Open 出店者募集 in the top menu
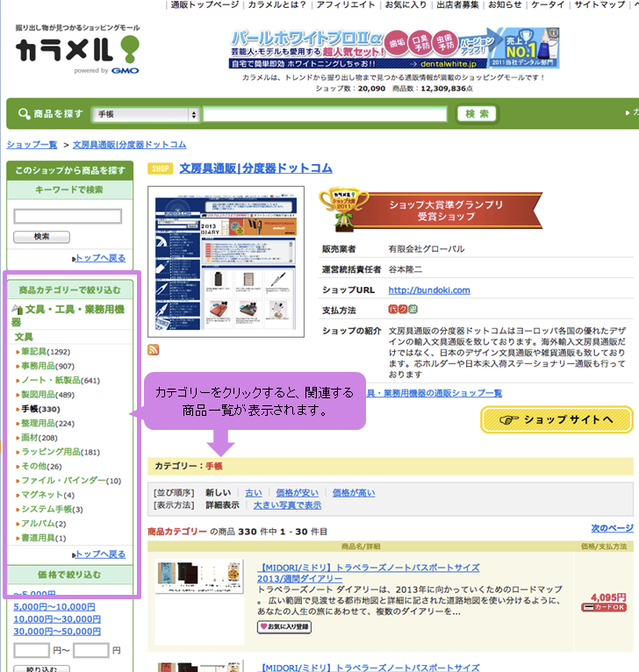 pyautogui.click(x=457, y=4)
